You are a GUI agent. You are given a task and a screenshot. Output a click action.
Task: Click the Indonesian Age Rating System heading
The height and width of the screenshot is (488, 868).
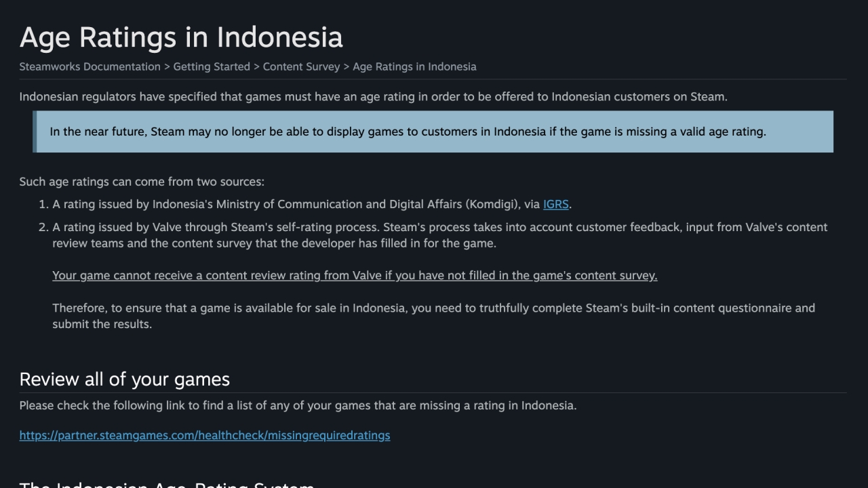click(x=167, y=484)
